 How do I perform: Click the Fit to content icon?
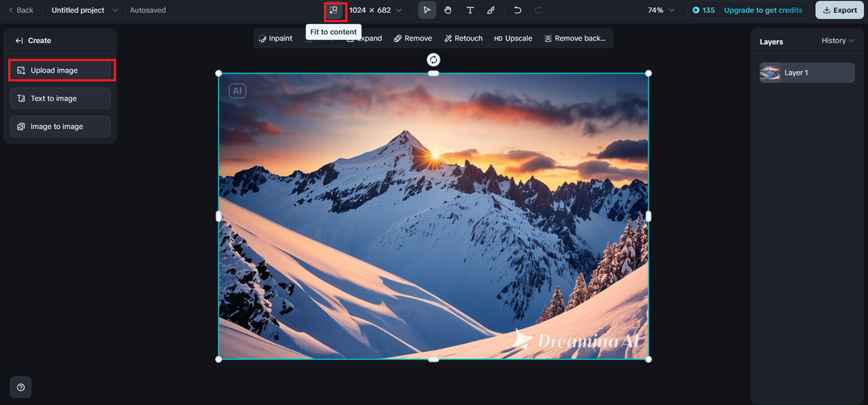[334, 10]
